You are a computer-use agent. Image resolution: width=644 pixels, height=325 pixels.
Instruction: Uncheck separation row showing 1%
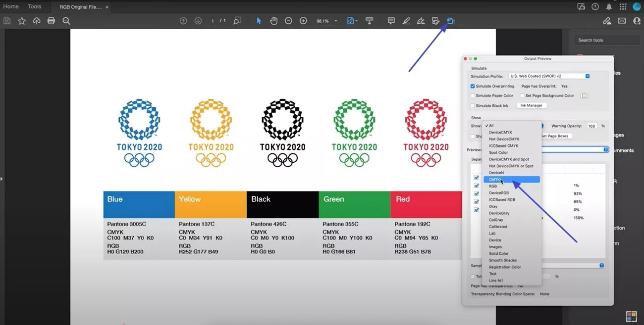point(477,186)
